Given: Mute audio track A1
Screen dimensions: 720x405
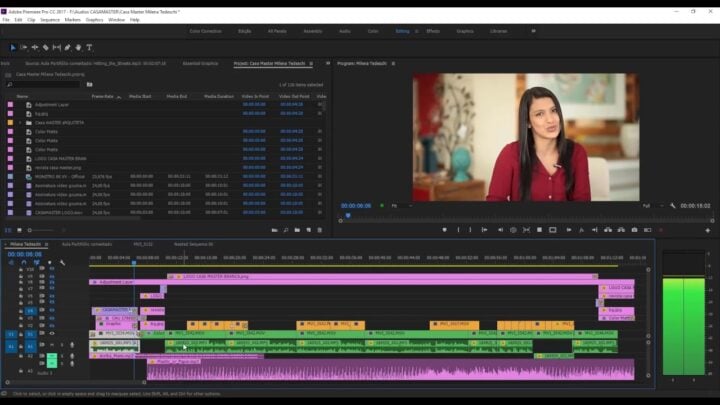Looking at the screenshot, I should click(x=52, y=345).
